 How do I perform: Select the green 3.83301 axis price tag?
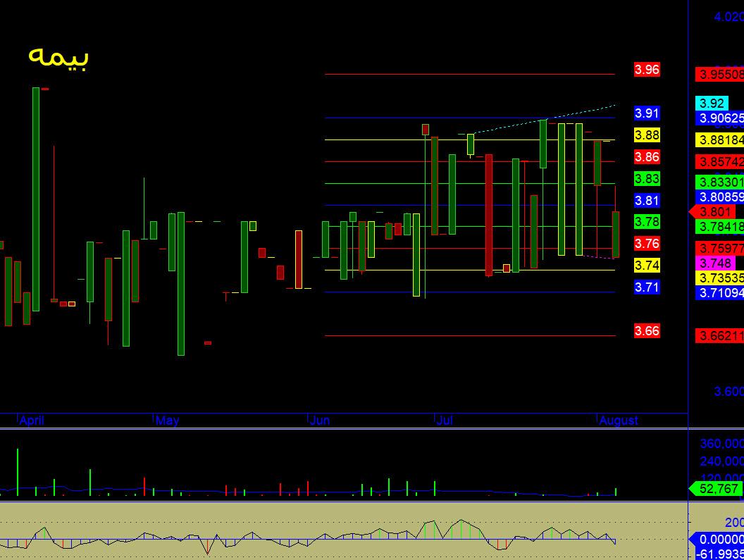(x=720, y=182)
